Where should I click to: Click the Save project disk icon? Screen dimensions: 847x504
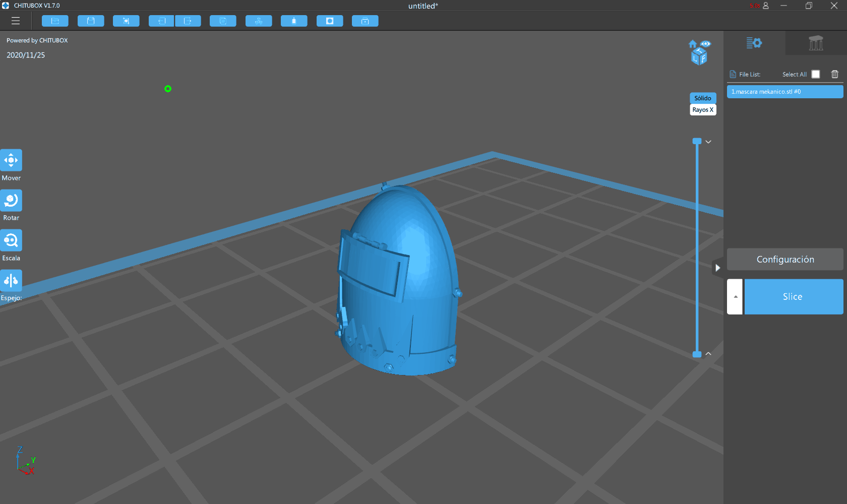click(x=91, y=21)
